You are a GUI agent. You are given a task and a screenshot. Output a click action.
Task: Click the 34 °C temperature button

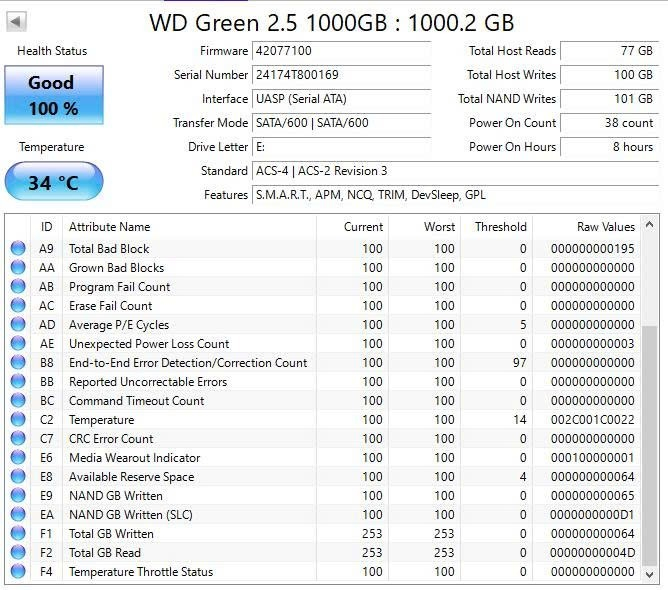[54, 181]
